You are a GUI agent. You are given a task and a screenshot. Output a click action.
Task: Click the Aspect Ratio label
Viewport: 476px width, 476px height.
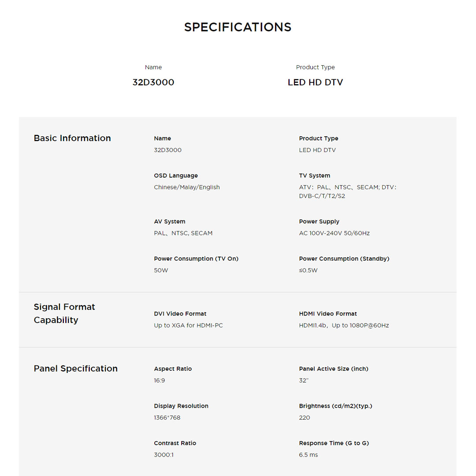173,369
